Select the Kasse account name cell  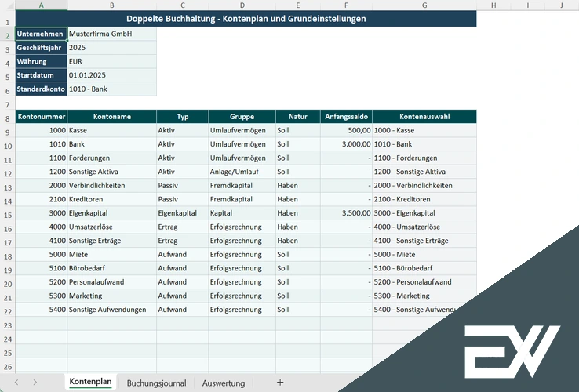tap(112, 130)
